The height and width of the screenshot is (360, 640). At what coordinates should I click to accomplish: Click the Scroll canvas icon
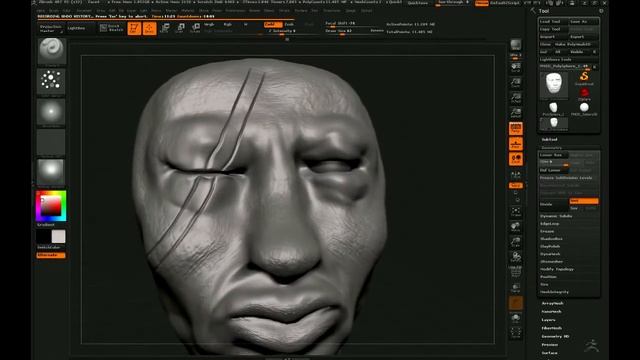[516, 67]
